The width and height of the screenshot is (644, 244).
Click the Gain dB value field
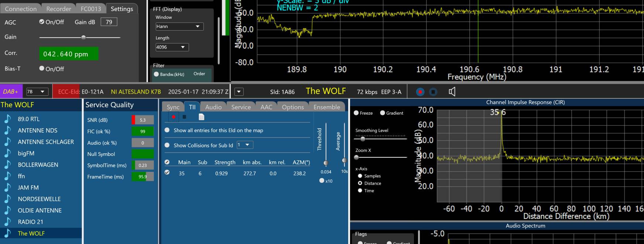[109, 22]
